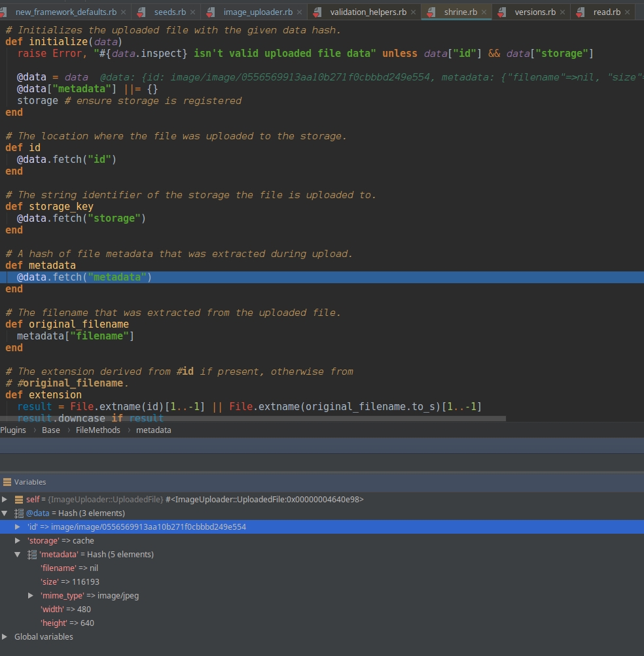Close the image_uploader.rb tab
644x656 pixels.
[x=299, y=12]
